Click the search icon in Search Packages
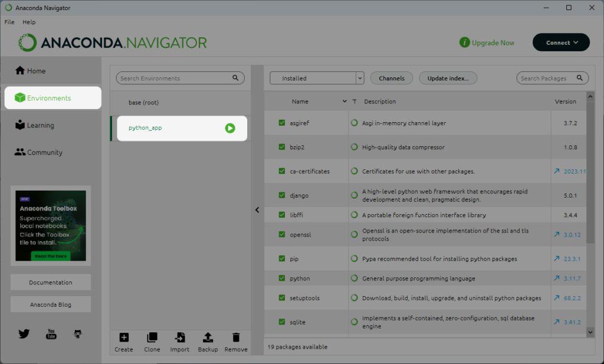The image size is (604, 364). (x=580, y=78)
